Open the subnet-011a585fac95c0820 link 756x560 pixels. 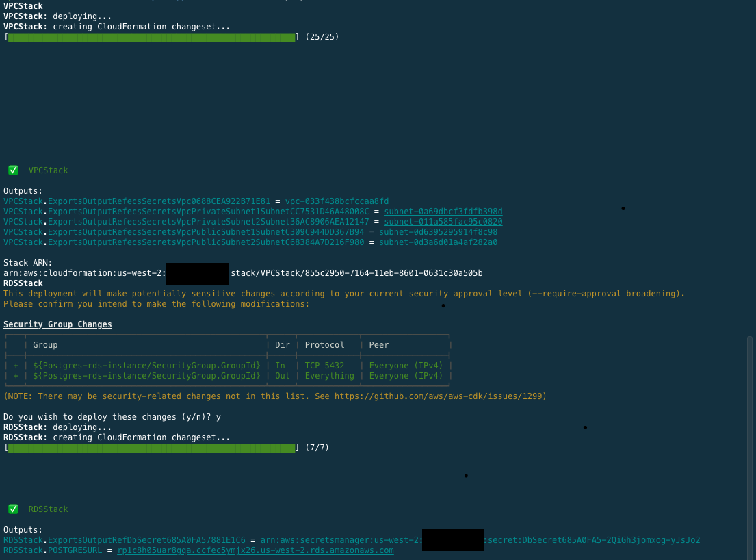(445, 221)
